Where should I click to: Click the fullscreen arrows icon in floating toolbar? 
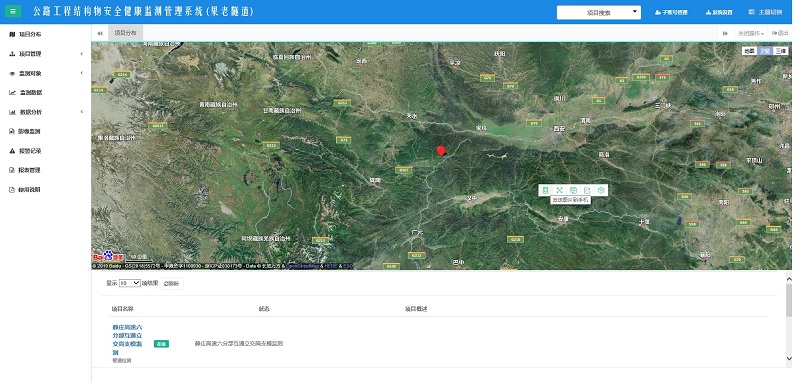[x=559, y=190]
